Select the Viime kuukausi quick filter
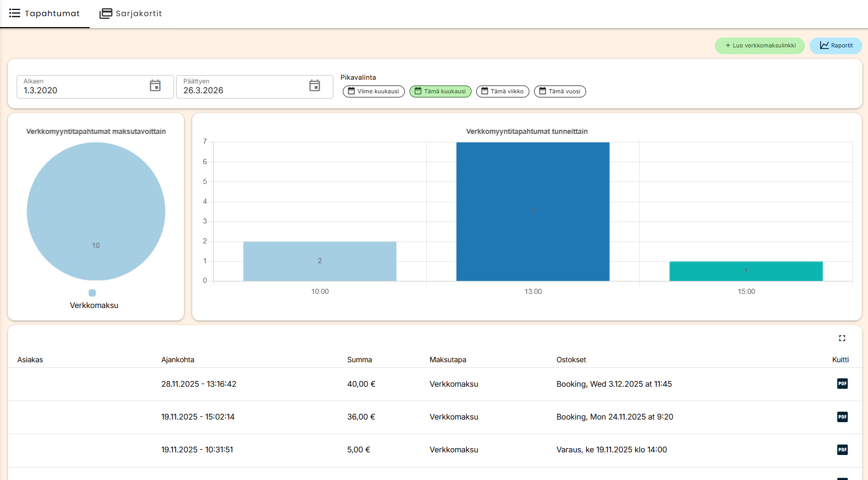868x480 pixels. [374, 91]
